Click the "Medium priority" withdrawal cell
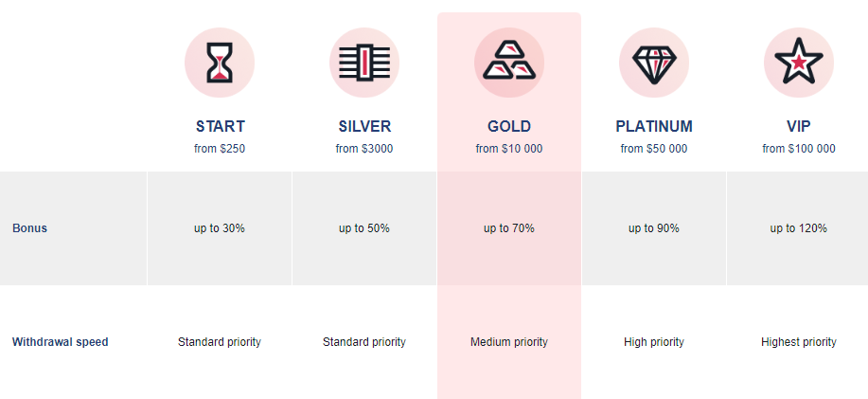868x399 pixels. coord(509,342)
